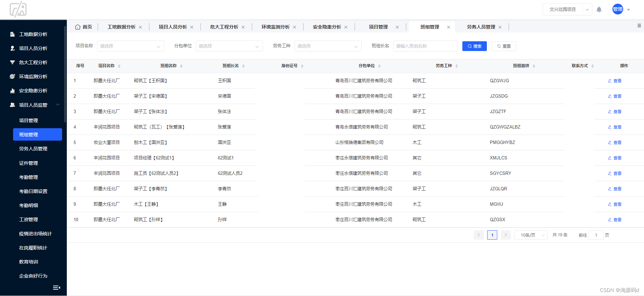This screenshot has height=296, width=644.
Task: Close the 项目人员分析 tab
Action: (x=192, y=27)
